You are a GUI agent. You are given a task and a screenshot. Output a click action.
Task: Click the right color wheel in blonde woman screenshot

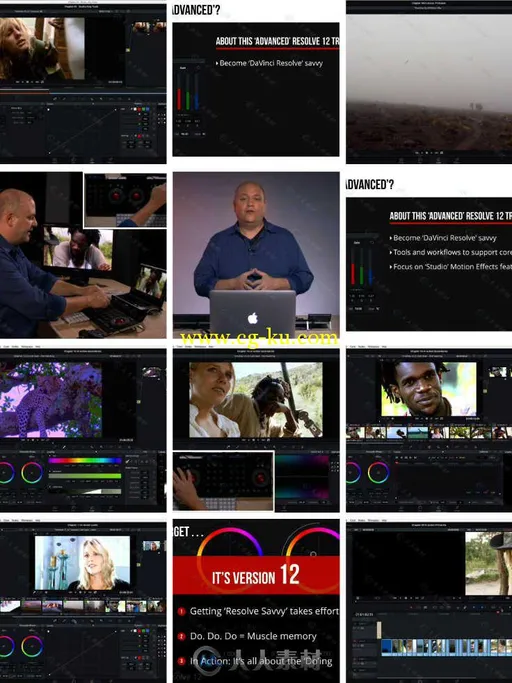[32, 646]
